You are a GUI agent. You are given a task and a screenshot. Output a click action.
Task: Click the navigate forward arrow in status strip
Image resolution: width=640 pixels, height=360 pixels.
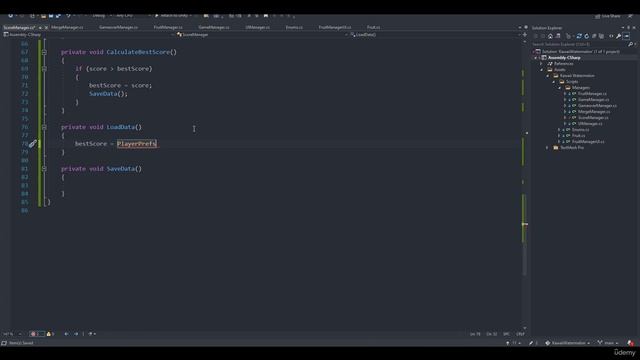76,334
